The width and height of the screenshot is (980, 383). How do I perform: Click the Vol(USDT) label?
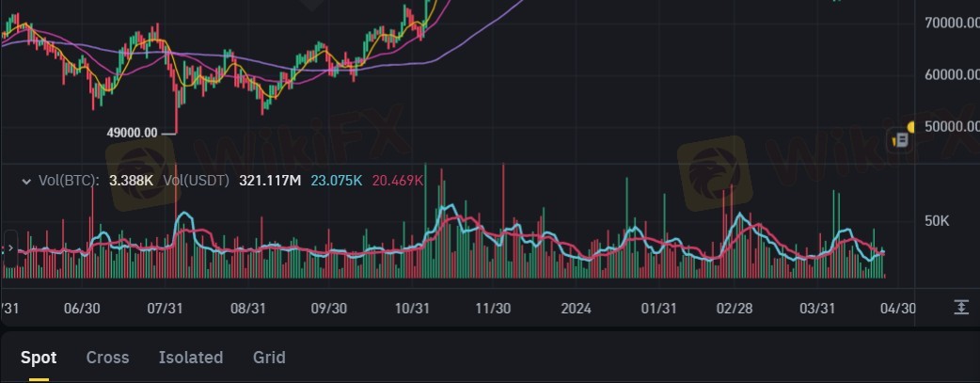[197, 181]
